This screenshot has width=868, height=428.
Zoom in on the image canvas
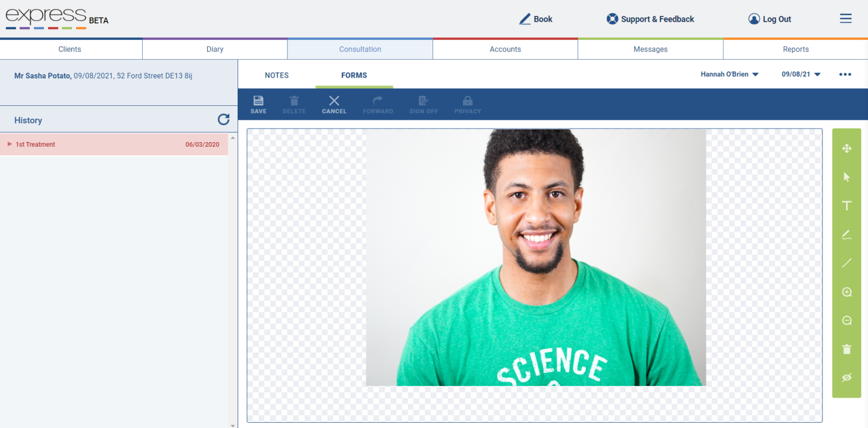(x=846, y=292)
